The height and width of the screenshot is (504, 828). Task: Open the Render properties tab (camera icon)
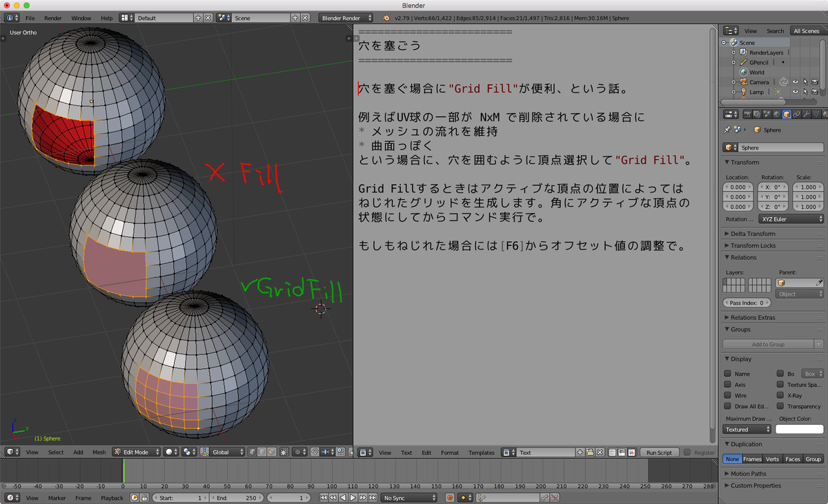tap(747, 114)
